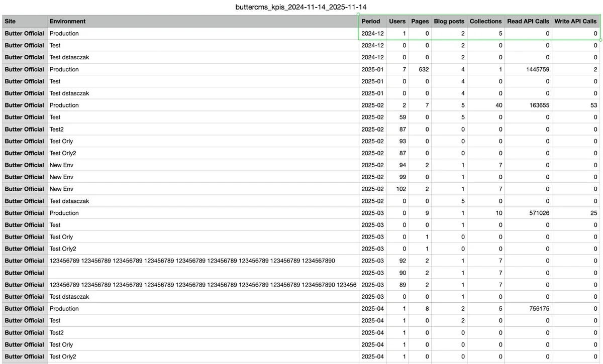The image size is (603, 364).
Task: Select the Write API Calls column header
Action: tap(574, 21)
